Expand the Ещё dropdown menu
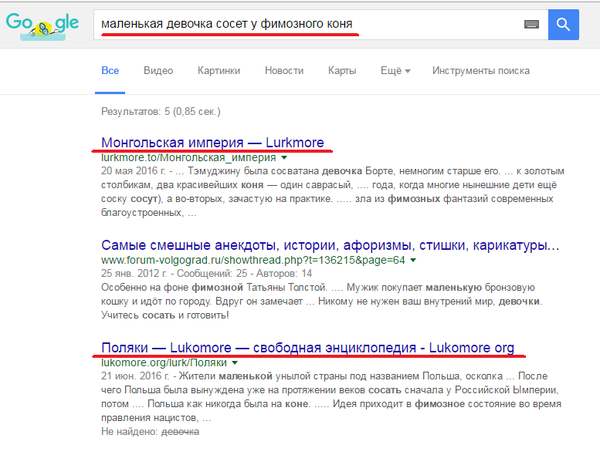 [x=395, y=71]
